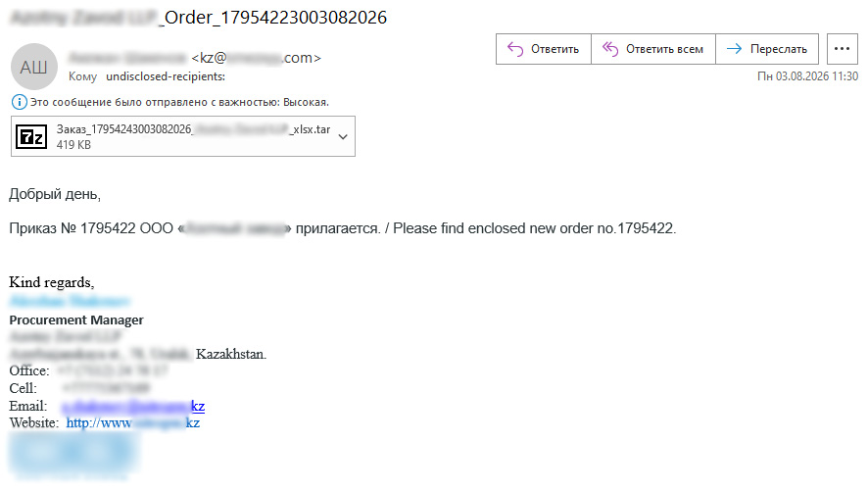The width and height of the screenshot is (868, 492).
Task: Click the Ответить всем button label
Action: [664, 49]
